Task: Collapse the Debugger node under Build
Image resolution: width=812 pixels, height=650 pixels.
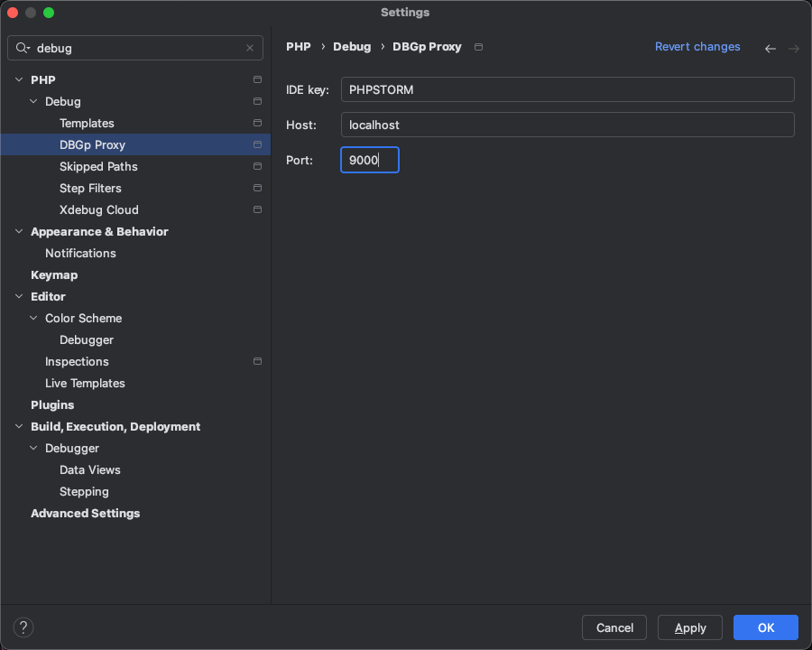Action: pos(33,449)
